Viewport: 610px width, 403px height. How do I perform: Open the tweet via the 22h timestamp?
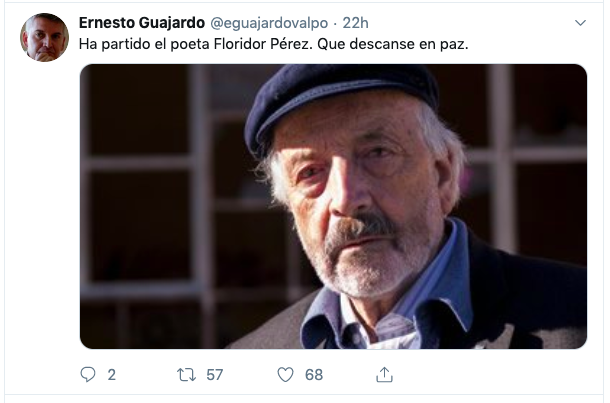(355, 23)
